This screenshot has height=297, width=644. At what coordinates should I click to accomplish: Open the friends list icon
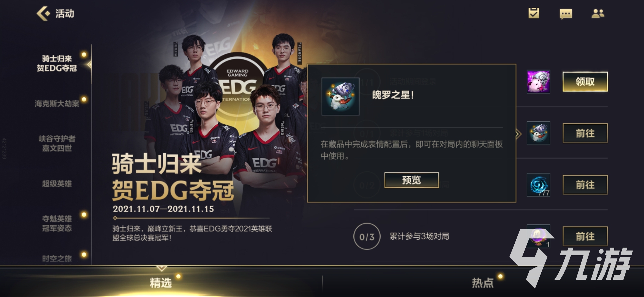pyautogui.click(x=598, y=13)
